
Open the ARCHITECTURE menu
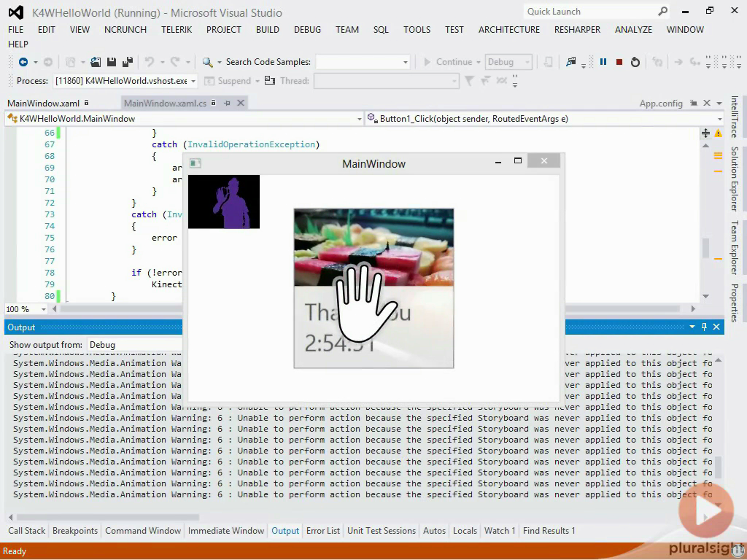click(508, 29)
